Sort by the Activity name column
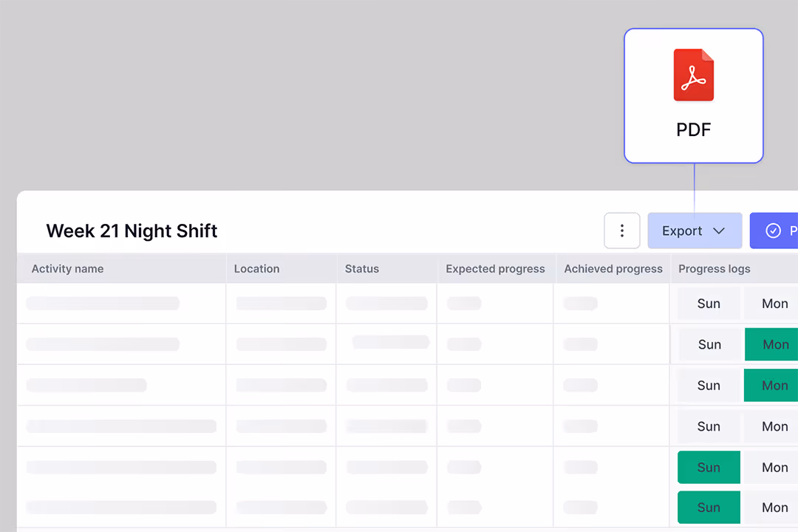The height and width of the screenshot is (532, 798). click(67, 268)
